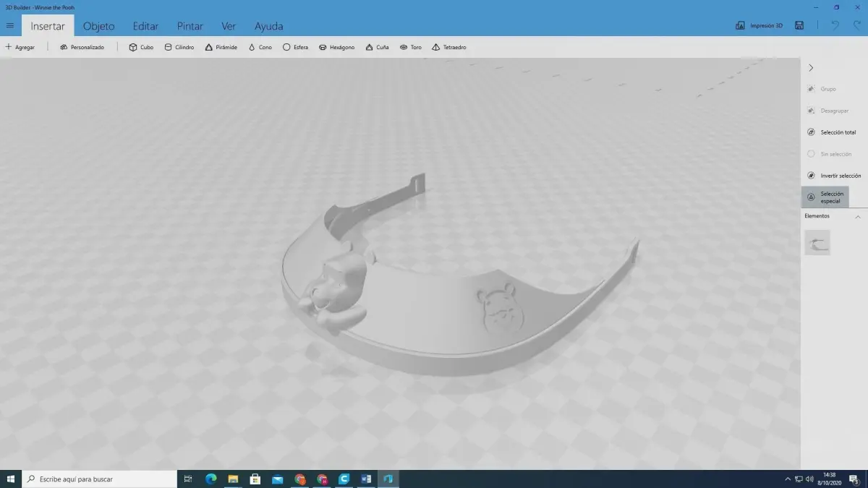Click the taskbar search box

coord(99,479)
